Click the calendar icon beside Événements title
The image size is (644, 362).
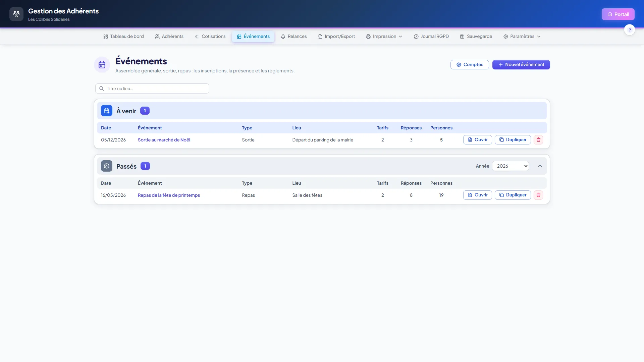[x=102, y=65]
